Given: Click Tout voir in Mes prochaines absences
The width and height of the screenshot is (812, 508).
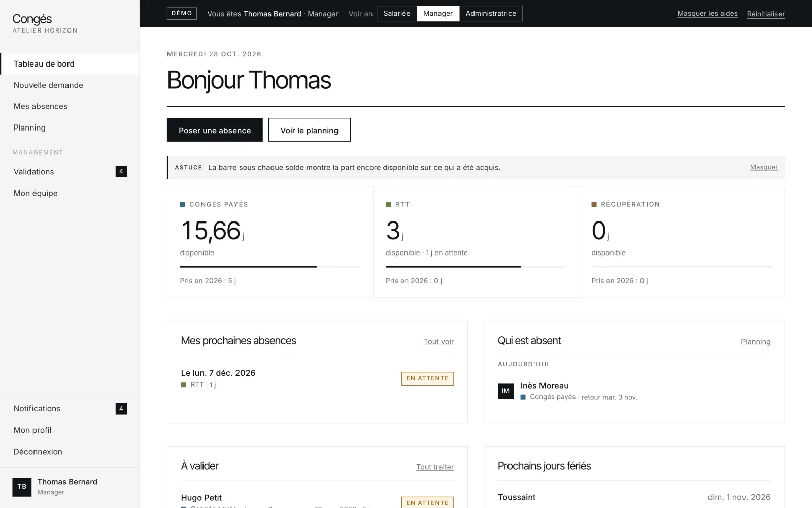Looking at the screenshot, I should click(439, 342).
